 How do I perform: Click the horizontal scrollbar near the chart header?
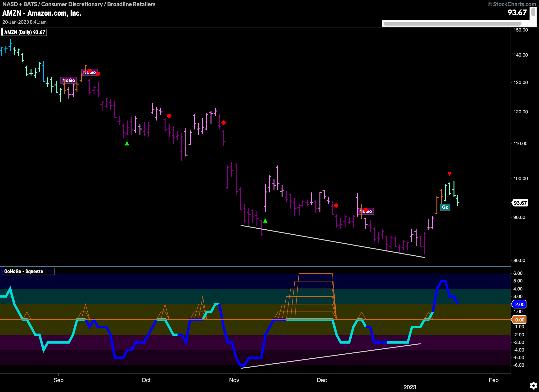pyautogui.click(x=452, y=23)
